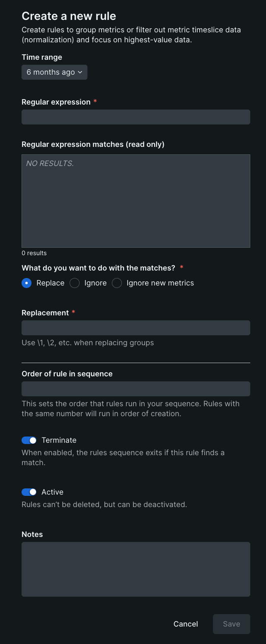Click the 'Notes' field label
The image size is (266, 644).
coord(32,534)
